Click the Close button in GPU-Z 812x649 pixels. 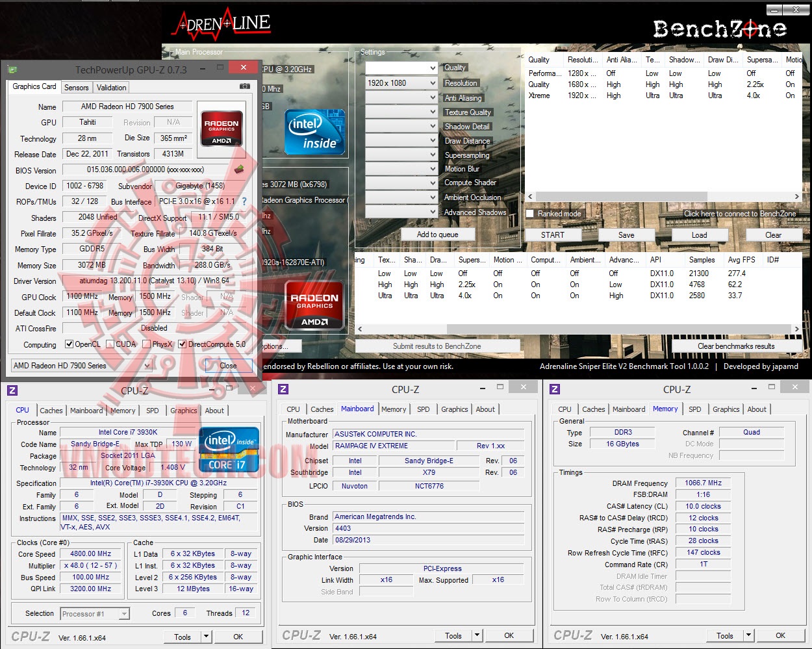click(x=228, y=366)
